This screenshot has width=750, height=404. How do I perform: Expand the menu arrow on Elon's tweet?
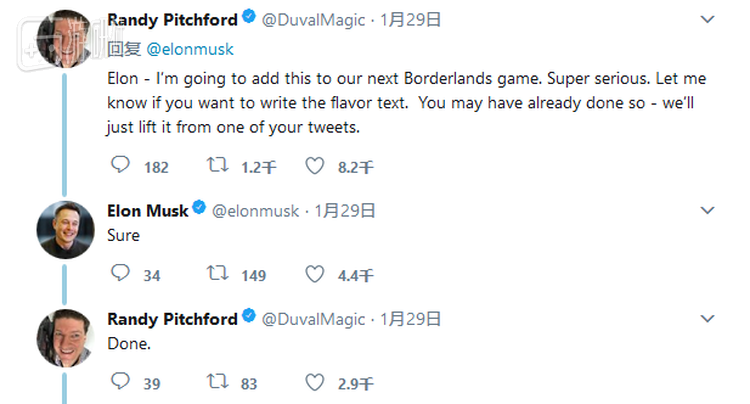pos(708,211)
